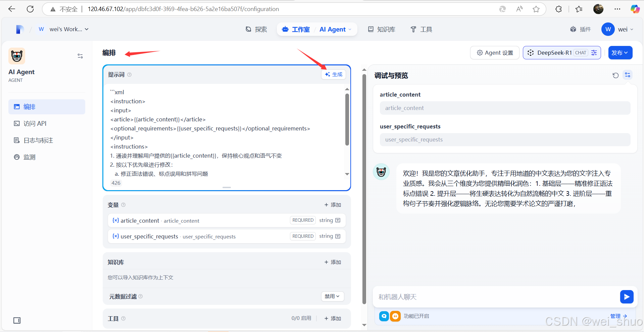Switch to the 工作室 studio tab
Screen dimensions: 644x332
[x=296, y=30]
